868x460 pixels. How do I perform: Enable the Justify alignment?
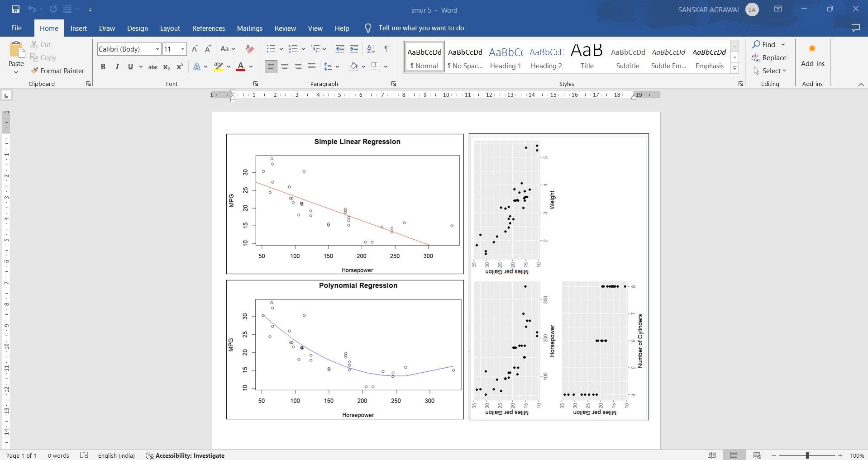[311, 66]
